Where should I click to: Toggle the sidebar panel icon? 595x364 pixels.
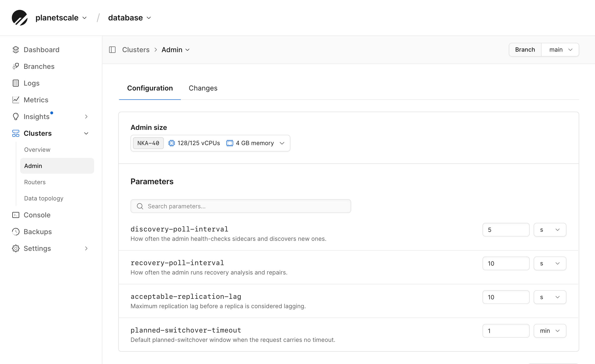pos(112,50)
